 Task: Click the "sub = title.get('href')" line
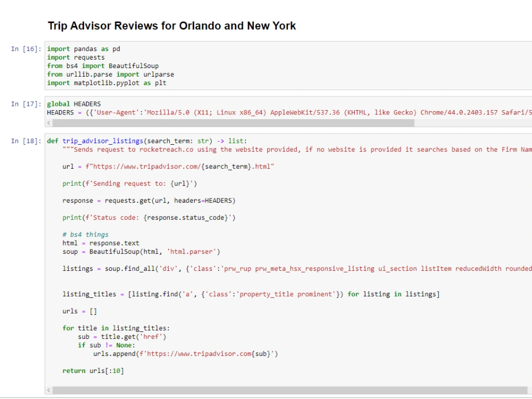(x=122, y=337)
